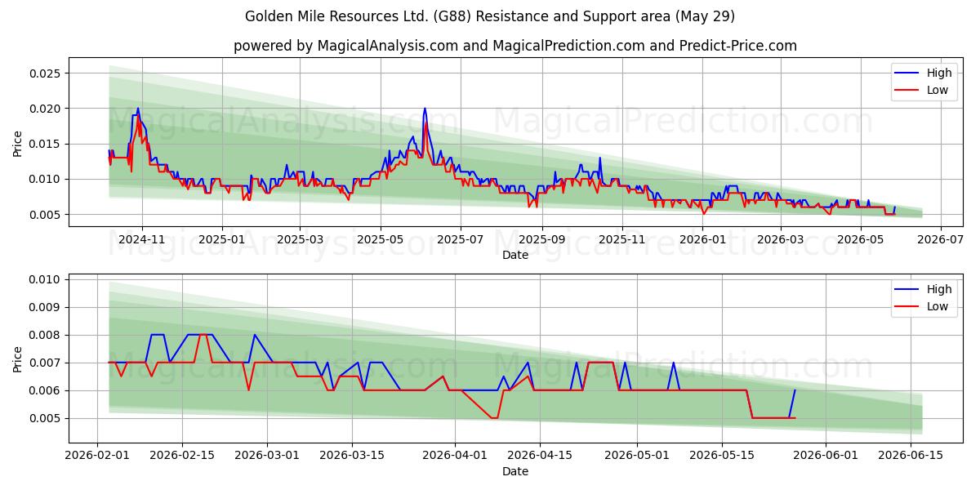
Task: Click the '0.005' price tick in bottom chart
Action: (46, 418)
